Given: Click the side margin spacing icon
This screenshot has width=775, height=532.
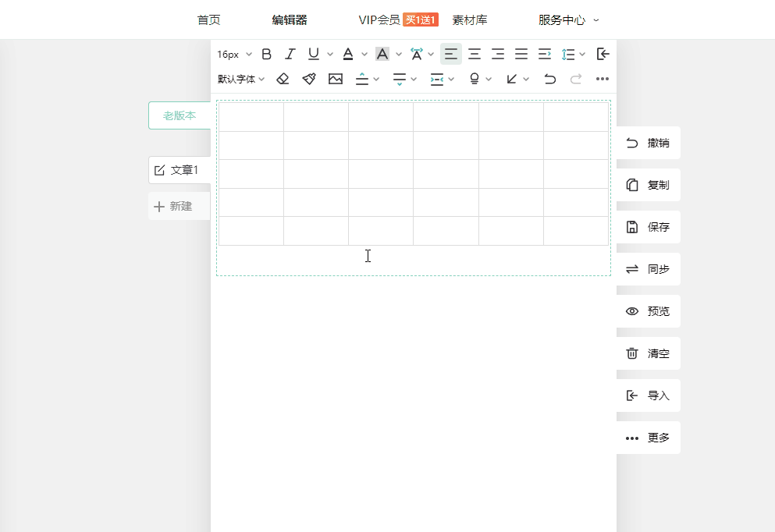Looking at the screenshot, I should point(437,79).
